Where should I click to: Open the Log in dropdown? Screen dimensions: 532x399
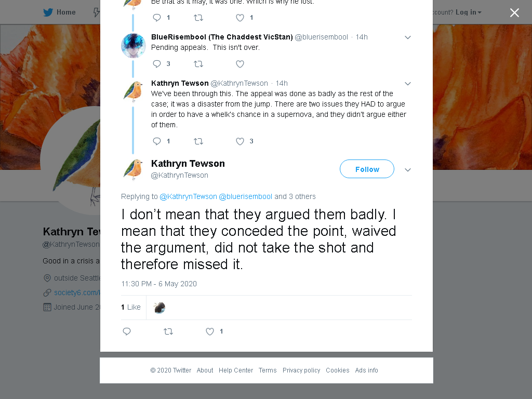click(469, 12)
